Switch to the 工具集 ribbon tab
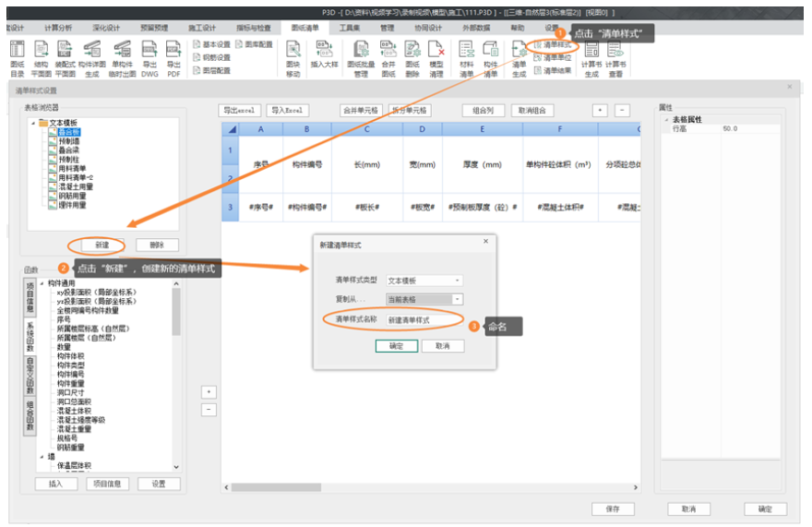This screenshot has height=527, width=812. tap(351, 29)
